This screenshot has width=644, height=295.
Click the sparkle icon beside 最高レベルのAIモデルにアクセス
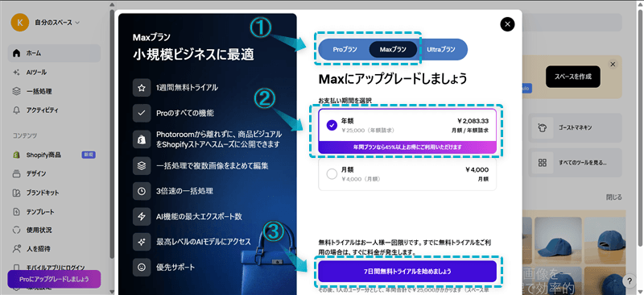click(142, 242)
